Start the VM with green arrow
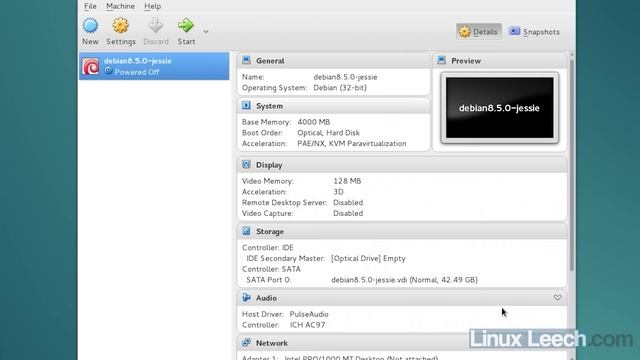Screen dimensions: 640x360 (186, 26)
